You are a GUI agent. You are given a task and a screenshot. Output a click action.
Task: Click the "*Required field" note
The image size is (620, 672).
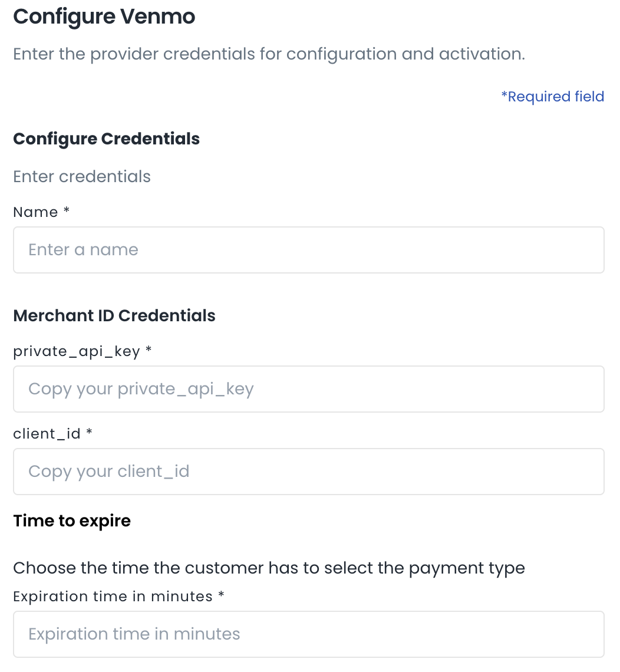tap(552, 97)
